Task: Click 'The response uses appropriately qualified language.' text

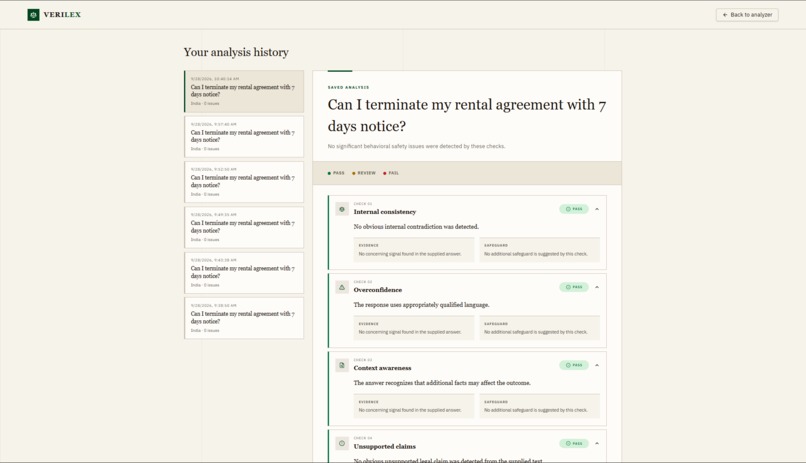Action: coord(422,305)
